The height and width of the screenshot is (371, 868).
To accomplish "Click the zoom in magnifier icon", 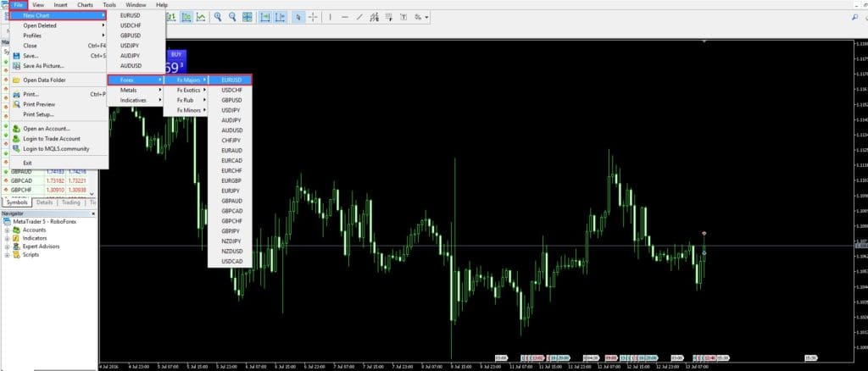I will click(x=218, y=17).
